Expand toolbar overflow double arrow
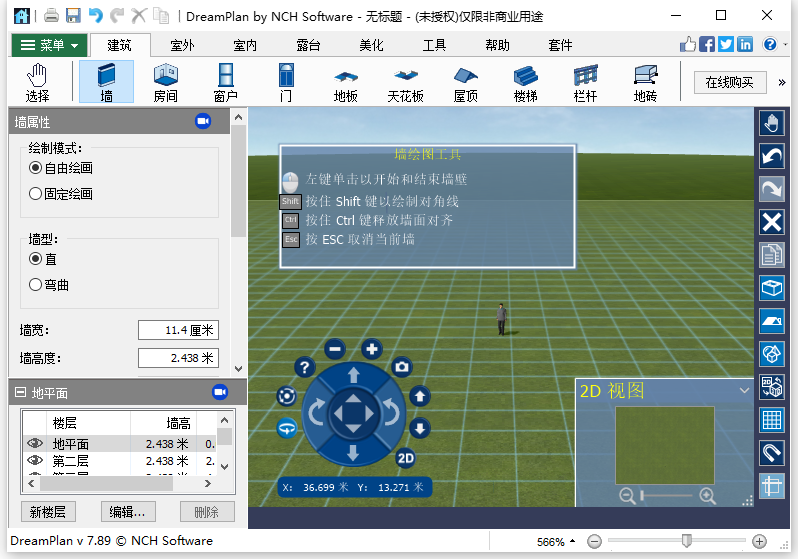 tap(782, 82)
